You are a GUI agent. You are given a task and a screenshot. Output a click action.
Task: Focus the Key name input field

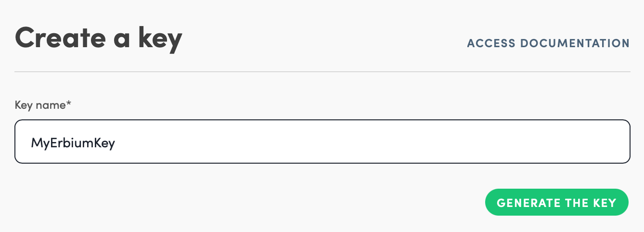[x=322, y=142]
